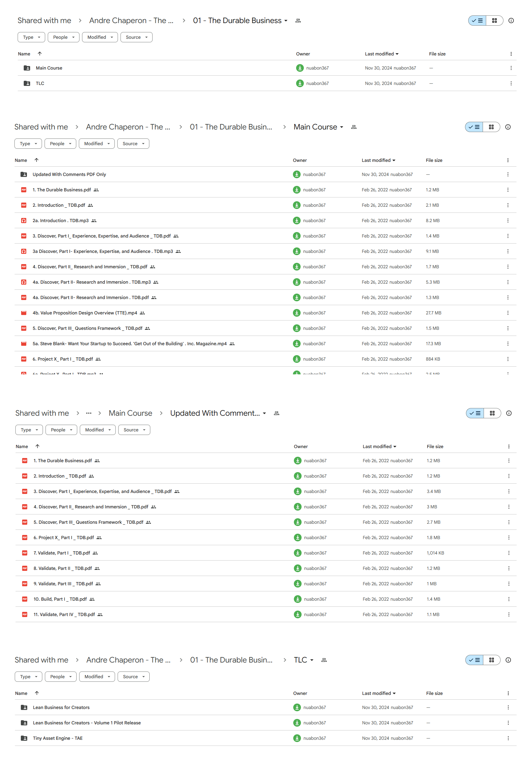Open the Type filter above Main Course folder row
Image resolution: width=532 pixels, height=759 pixels.
tap(31, 38)
